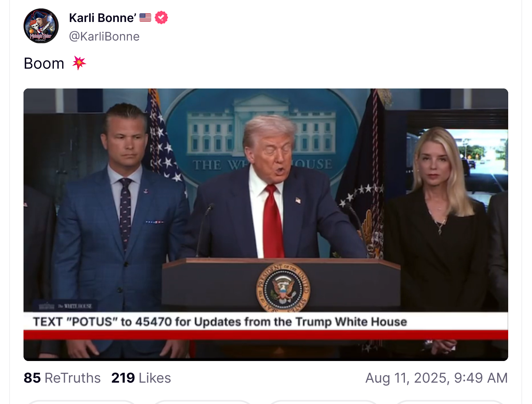Click the red verified badge beside the name
Image resolution: width=532 pixels, height=404 pixels.
161,18
